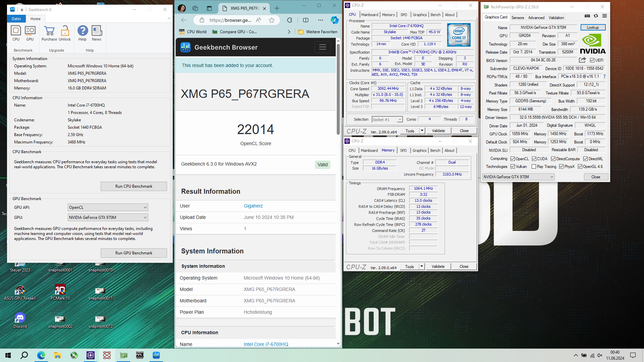Show hidden system tray icons

tap(576, 355)
